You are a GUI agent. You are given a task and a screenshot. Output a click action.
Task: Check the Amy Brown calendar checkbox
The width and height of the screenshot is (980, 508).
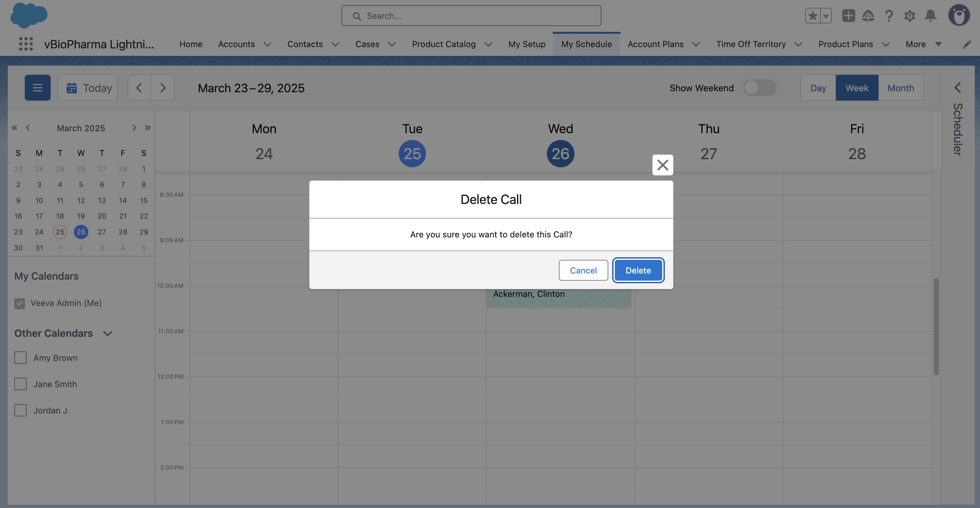(x=20, y=358)
